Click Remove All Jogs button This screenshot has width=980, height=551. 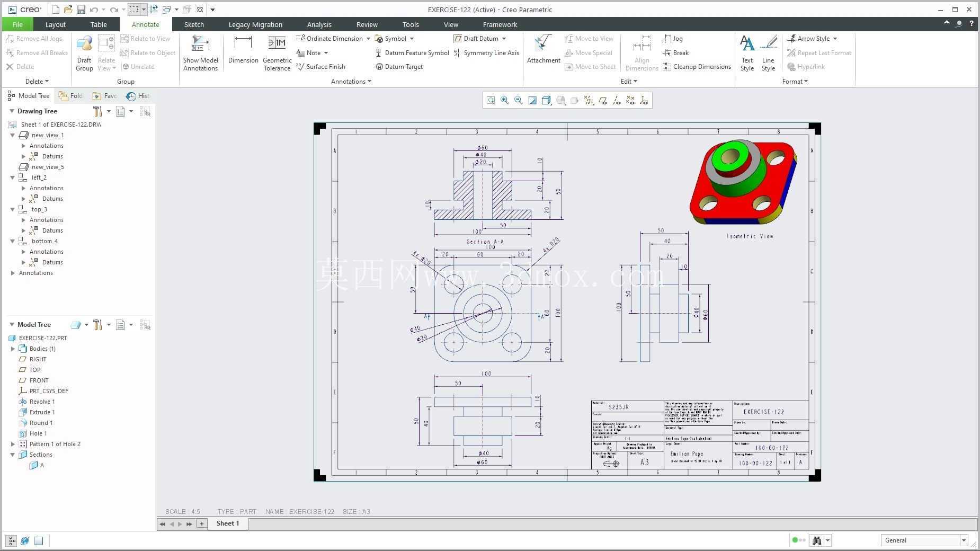(34, 39)
